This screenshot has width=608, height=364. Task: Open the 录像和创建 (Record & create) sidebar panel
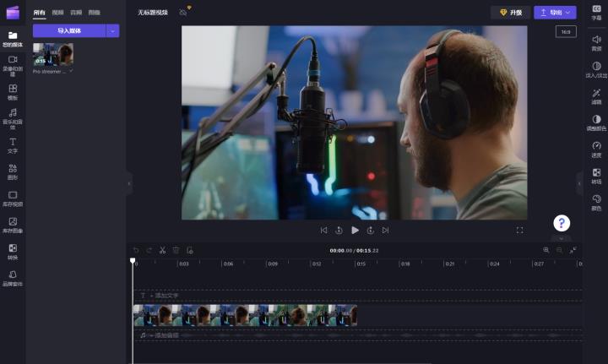tap(13, 62)
